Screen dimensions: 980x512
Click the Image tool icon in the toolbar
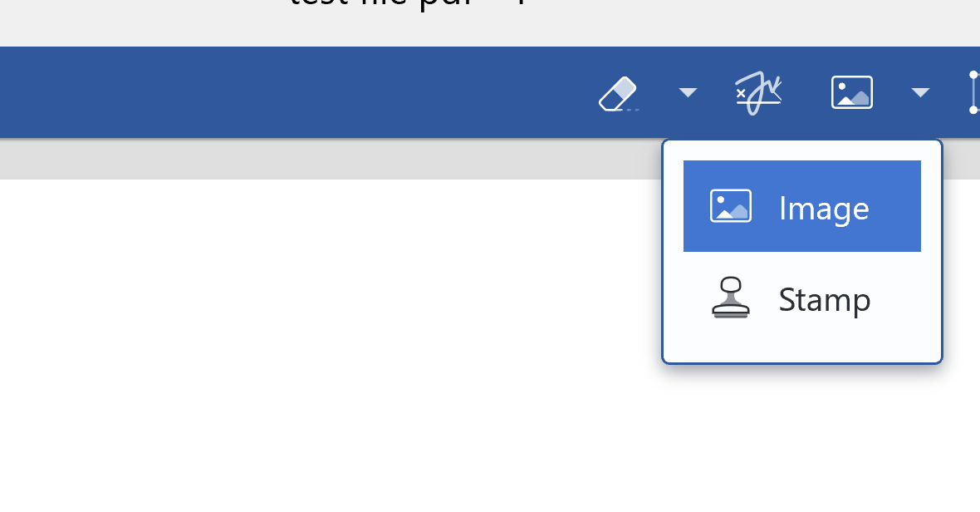852,92
